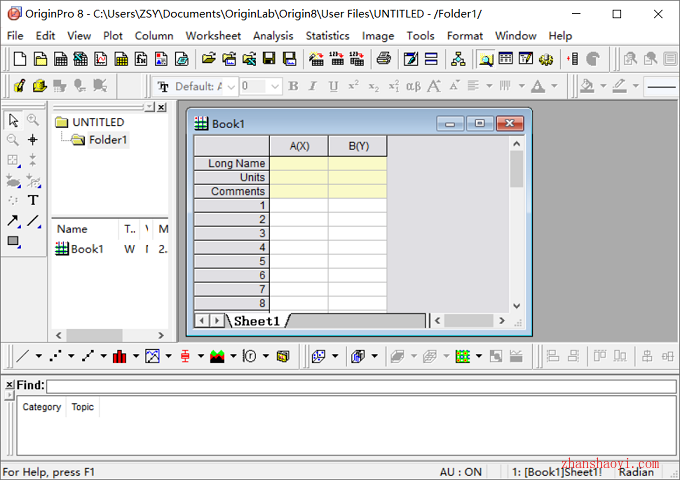
Task: Click the New Function (fx) icon
Action: pyautogui.click(x=141, y=59)
